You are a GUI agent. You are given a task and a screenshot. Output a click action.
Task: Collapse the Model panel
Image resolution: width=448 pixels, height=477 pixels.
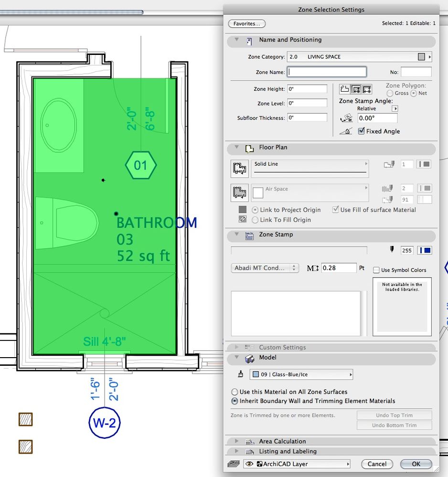(237, 358)
